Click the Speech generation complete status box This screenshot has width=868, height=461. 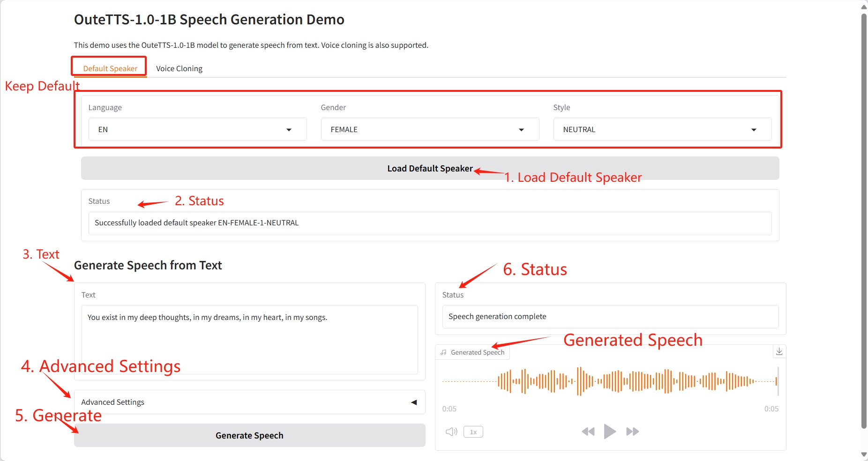[610, 317]
